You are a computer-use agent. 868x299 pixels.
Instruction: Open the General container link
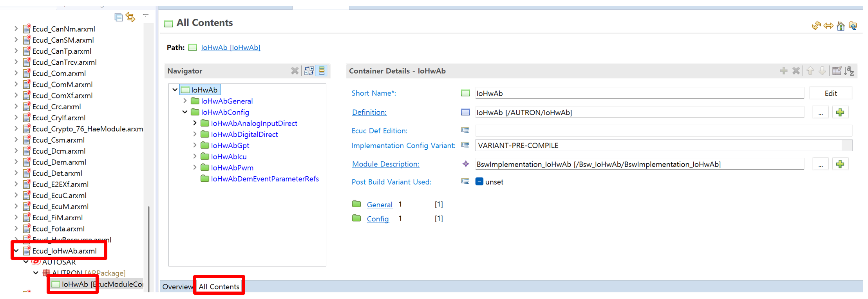[379, 205]
